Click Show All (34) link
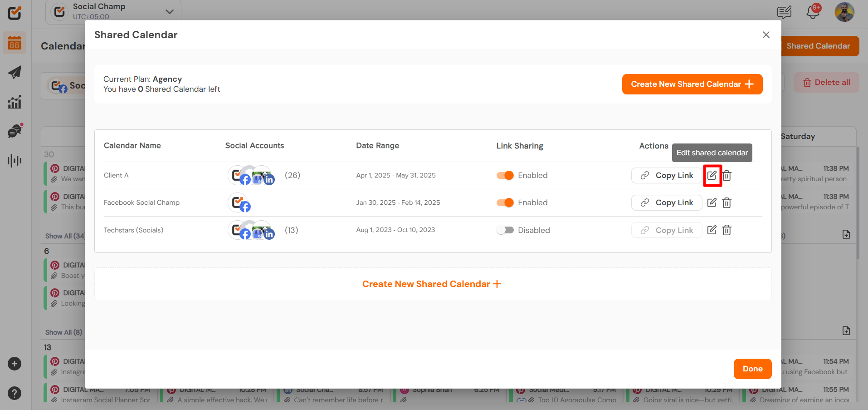Screen dimensions: 868x410 point(64,236)
